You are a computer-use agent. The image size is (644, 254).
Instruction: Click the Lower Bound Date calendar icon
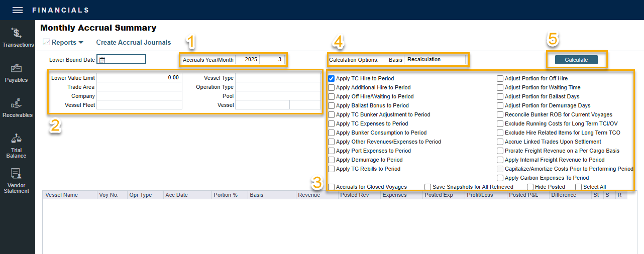[102, 60]
